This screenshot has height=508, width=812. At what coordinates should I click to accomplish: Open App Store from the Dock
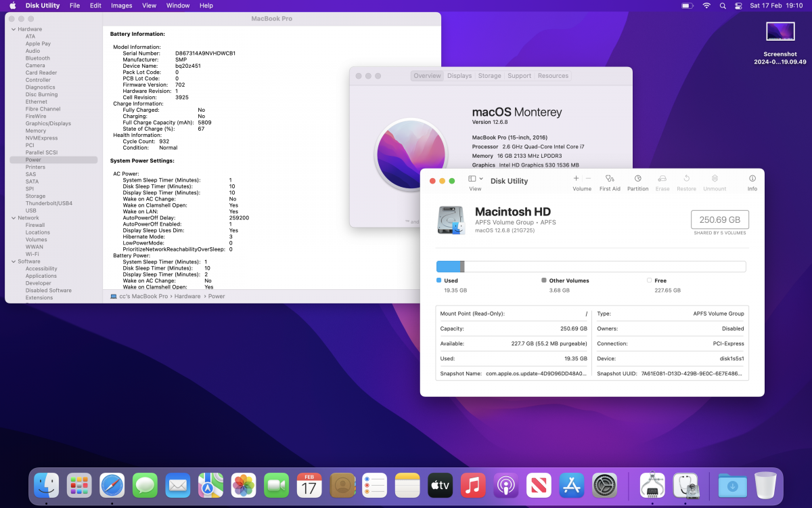click(572, 485)
